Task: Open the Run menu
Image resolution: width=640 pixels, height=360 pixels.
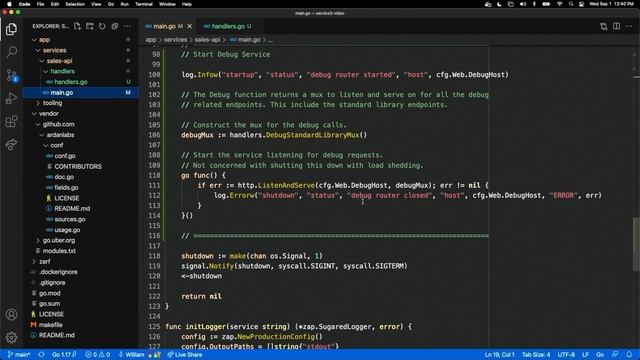Action: (x=124, y=4)
